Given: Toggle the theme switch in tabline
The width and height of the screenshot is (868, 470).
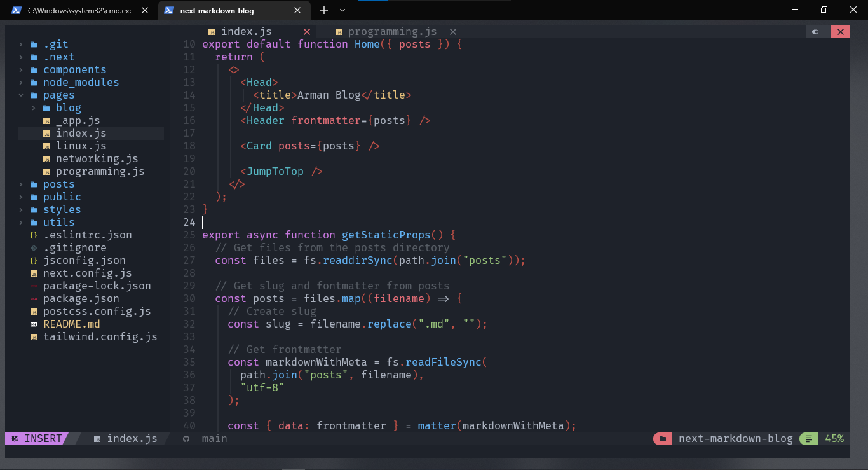Looking at the screenshot, I should point(815,32).
